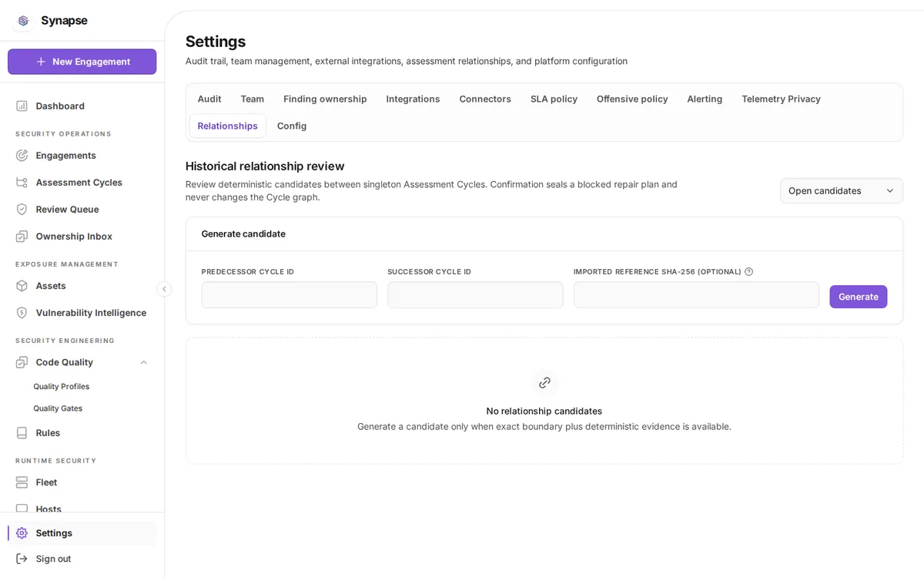Collapse the Code Quality section chevron
Viewport: 924px width, 578px height.
click(143, 362)
